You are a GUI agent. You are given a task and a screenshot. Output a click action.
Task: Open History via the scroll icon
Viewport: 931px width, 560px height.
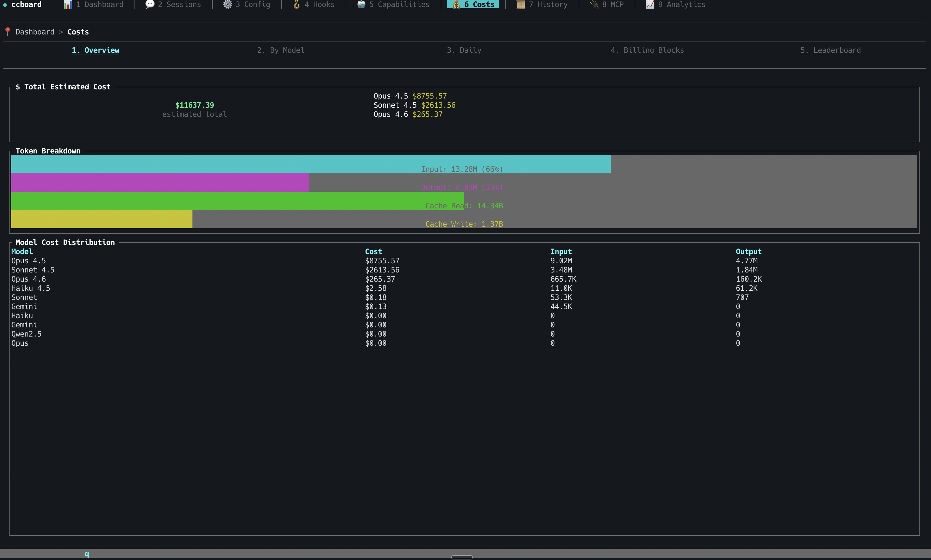520,5
